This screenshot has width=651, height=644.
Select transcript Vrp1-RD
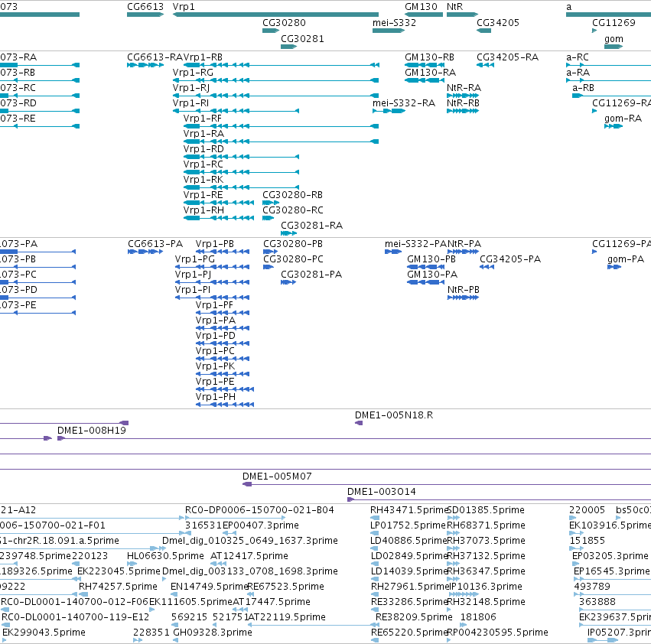click(241, 157)
